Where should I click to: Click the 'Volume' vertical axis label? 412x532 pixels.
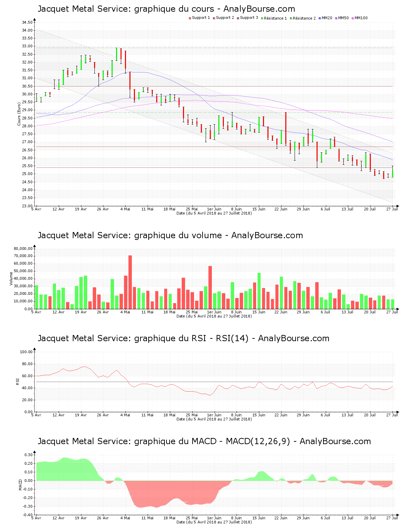coord(11,279)
